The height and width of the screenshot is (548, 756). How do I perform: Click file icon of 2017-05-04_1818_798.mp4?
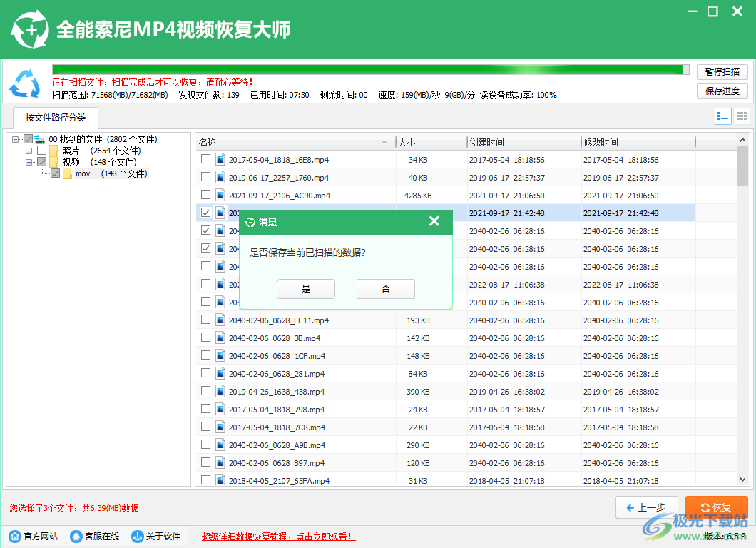pos(220,409)
